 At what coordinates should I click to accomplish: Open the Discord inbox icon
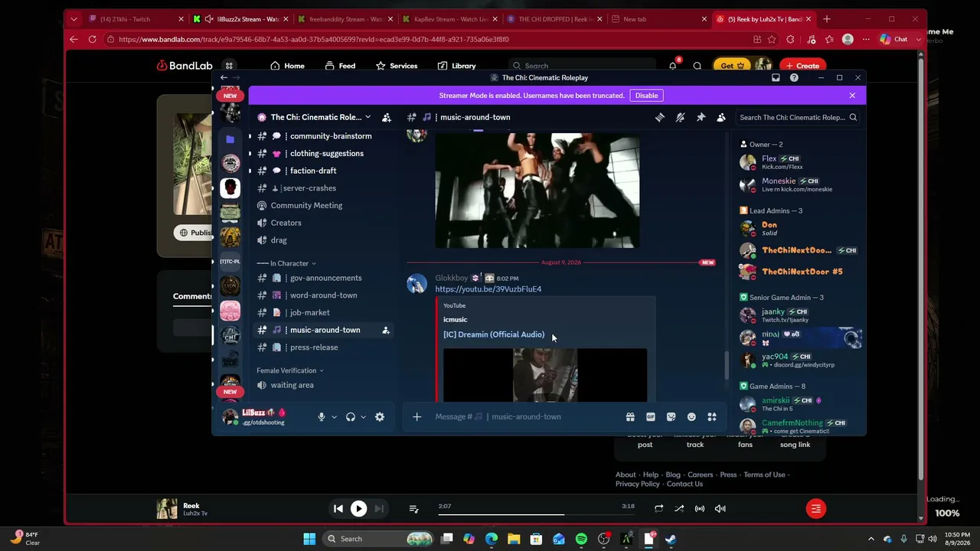[x=776, y=77]
